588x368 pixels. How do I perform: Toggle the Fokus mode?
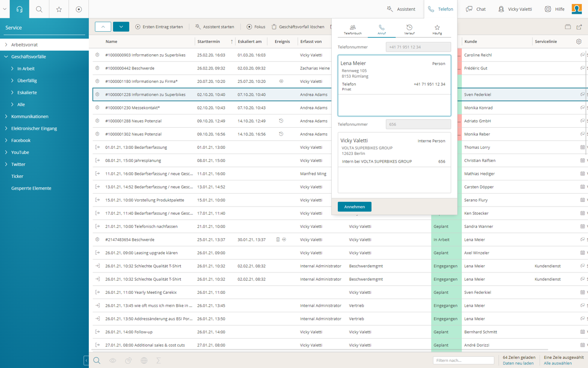click(255, 27)
